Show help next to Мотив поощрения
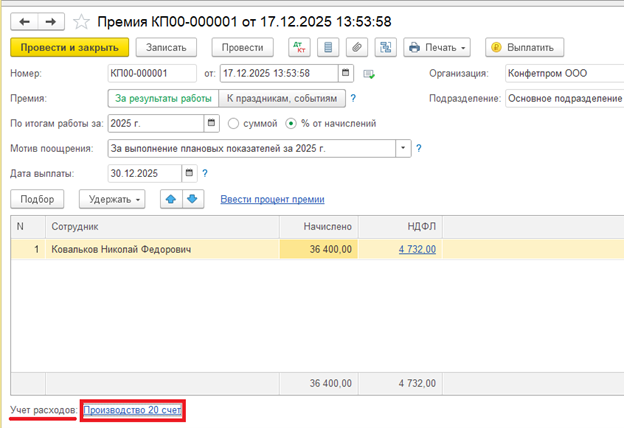 pyautogui.click(x=419, y=149)
